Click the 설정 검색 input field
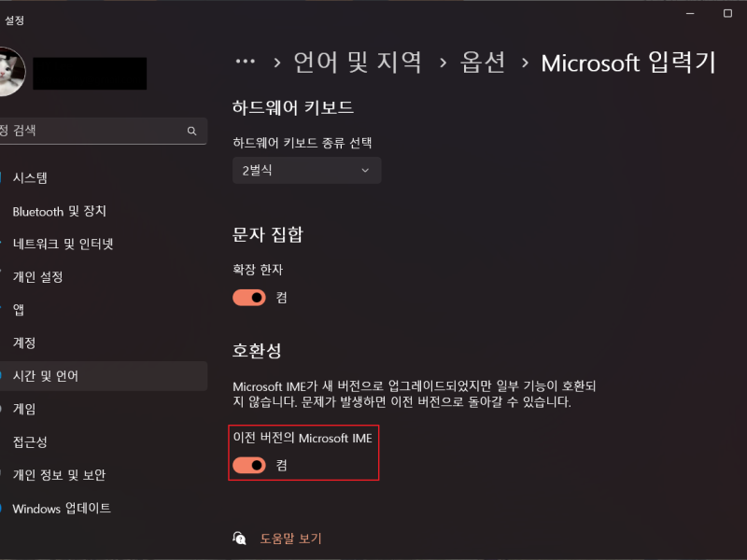This screenshot has width=747, height=560. coord(104,131)
